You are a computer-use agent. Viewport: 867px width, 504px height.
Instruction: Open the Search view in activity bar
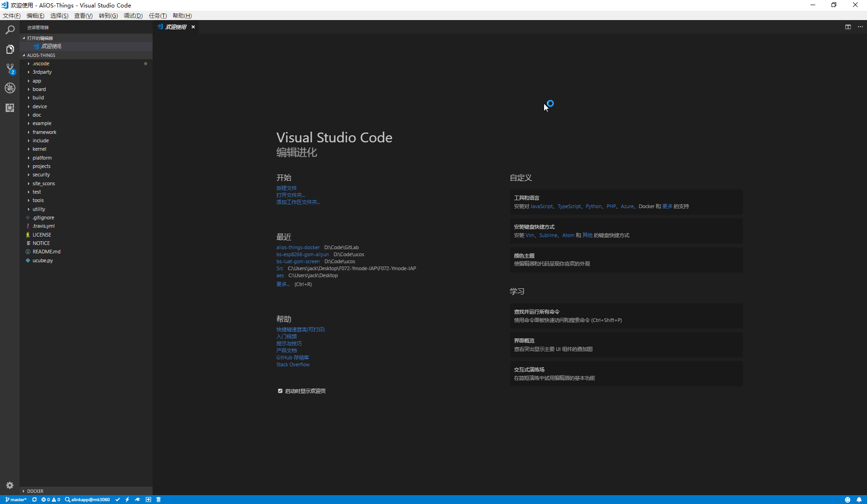click(x=10, y=30)
